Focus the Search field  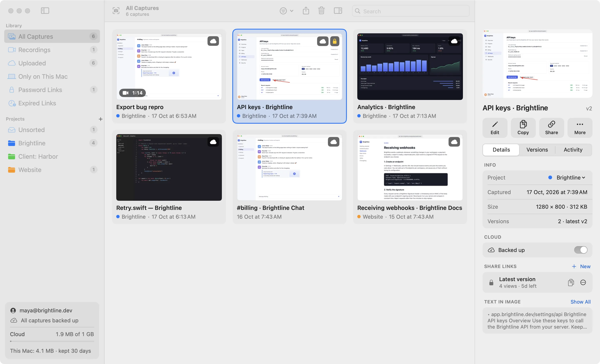click(x=411, y=11)
